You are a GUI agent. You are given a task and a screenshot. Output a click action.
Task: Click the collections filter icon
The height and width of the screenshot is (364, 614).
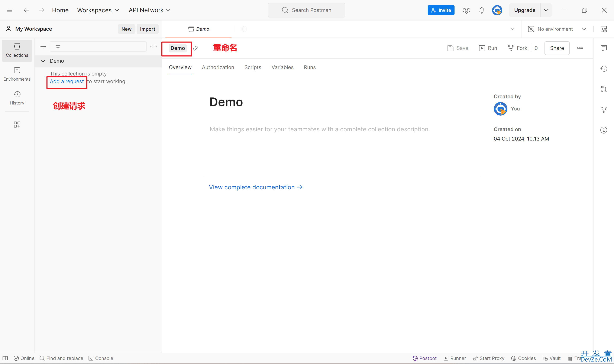[58, 47]
